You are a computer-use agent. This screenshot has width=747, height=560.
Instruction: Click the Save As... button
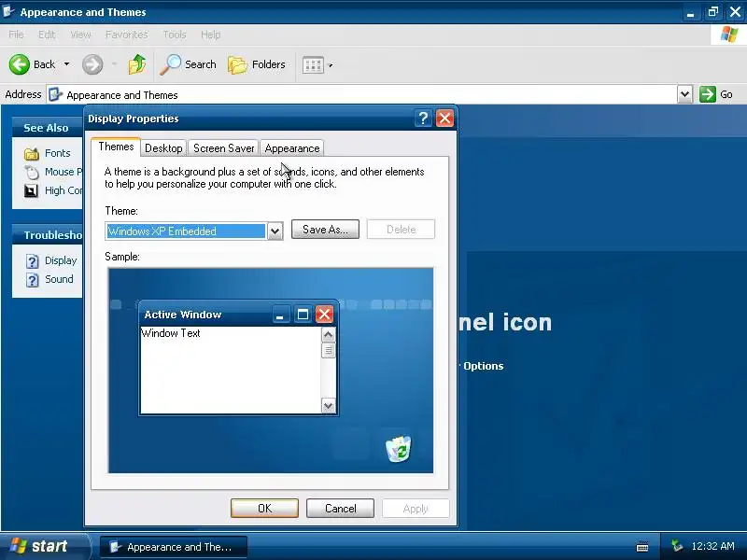[x=325, y=230]
